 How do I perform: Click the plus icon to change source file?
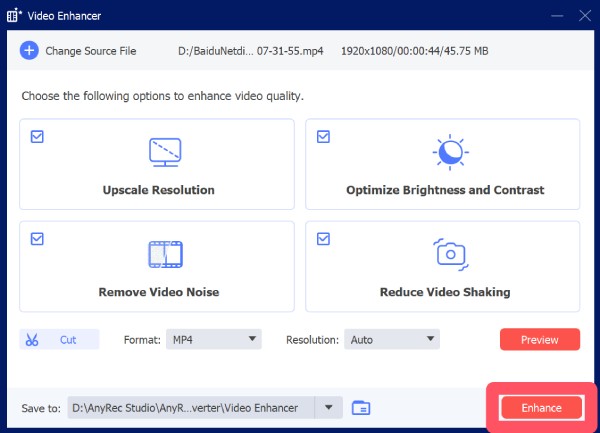click(29, 51)
